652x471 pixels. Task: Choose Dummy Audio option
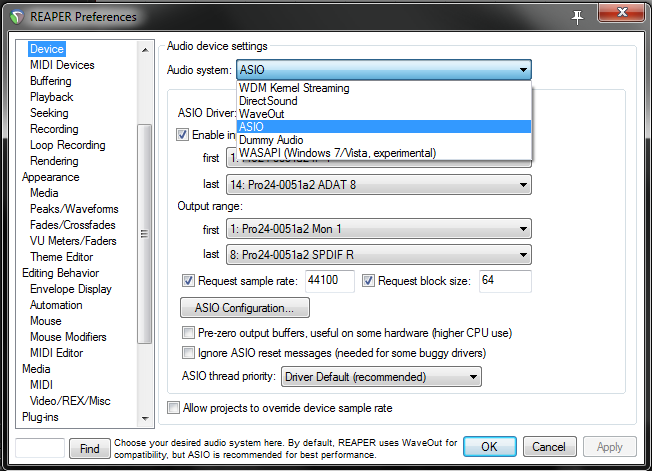384,140
